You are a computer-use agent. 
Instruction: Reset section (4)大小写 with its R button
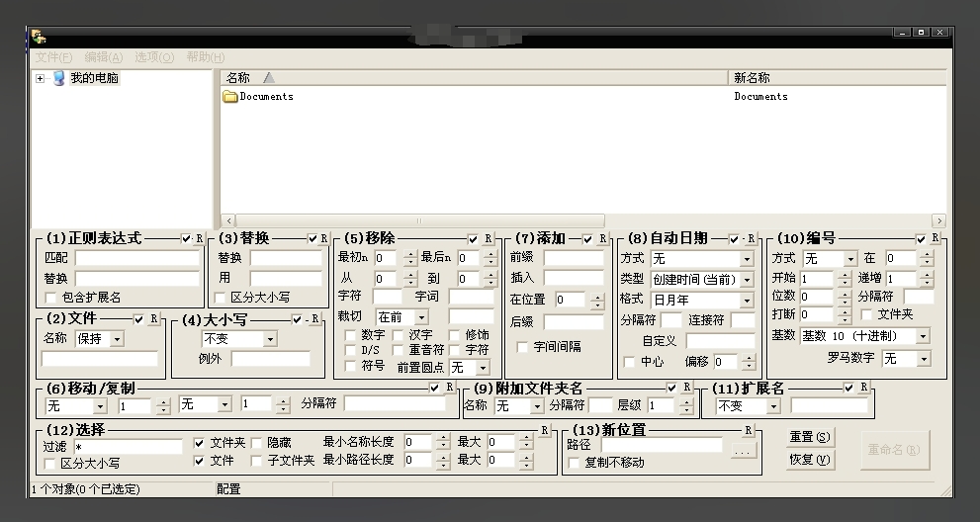point(315,318)
